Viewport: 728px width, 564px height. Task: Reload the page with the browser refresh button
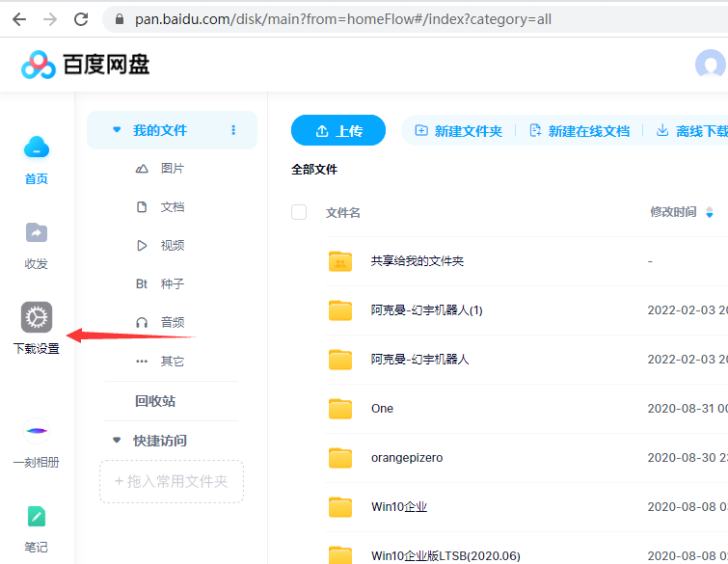[81, 18]
